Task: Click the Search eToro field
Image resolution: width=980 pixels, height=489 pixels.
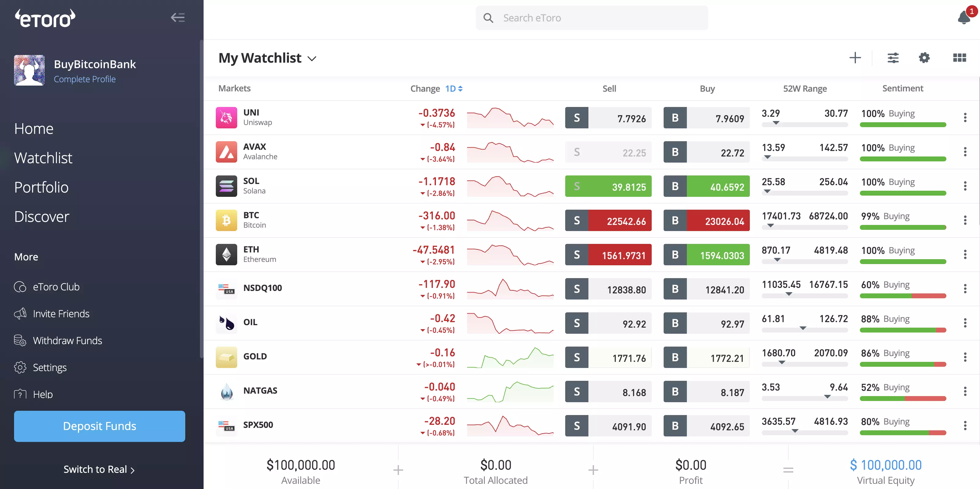Action: [x=591, y=18]
